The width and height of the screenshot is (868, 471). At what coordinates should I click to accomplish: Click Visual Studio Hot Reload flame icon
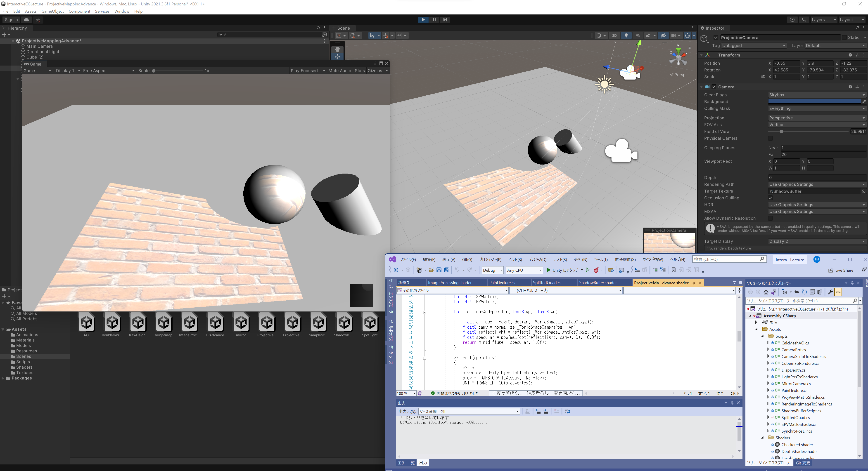tap(596, 270)
